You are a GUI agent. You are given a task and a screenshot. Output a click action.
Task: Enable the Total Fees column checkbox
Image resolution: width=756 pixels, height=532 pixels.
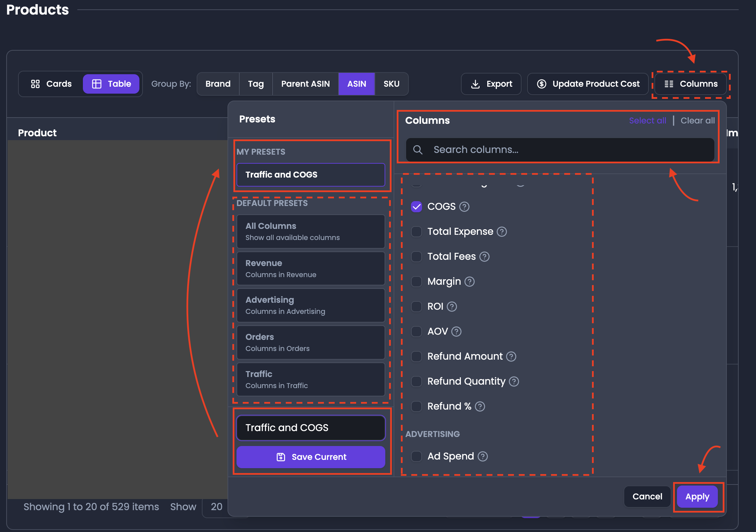tap(416, 257)
